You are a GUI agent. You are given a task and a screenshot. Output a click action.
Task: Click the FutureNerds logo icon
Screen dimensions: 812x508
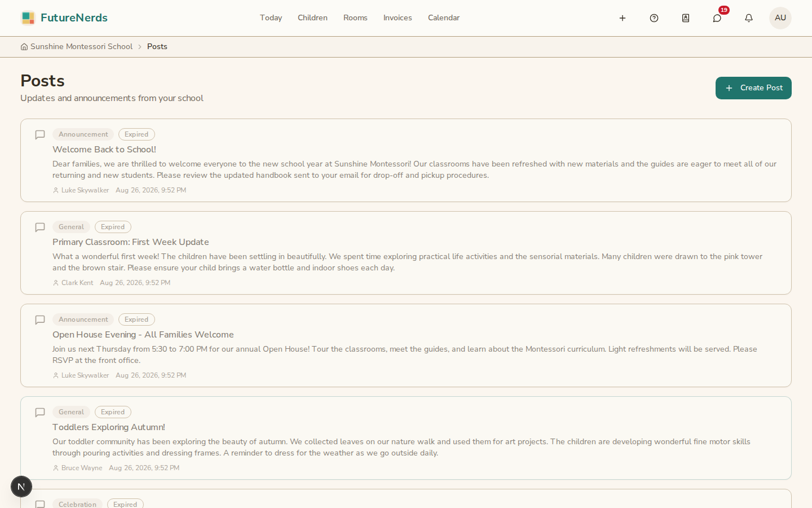28,18
